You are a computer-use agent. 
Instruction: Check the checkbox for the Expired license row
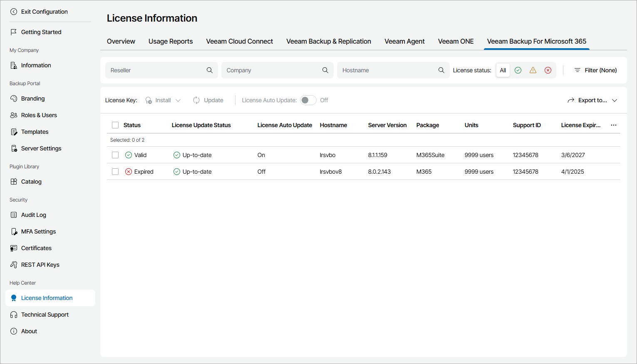click(x=115, y=171)
